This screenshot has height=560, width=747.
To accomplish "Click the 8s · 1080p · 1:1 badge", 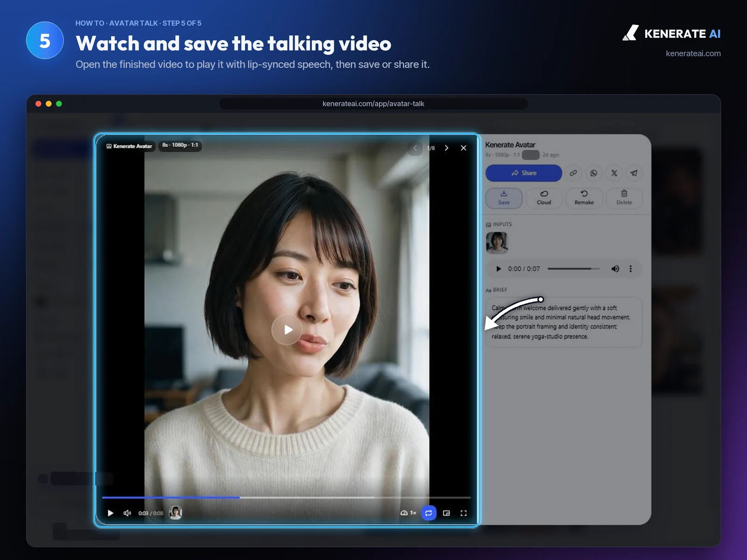I will coord(180,146).
